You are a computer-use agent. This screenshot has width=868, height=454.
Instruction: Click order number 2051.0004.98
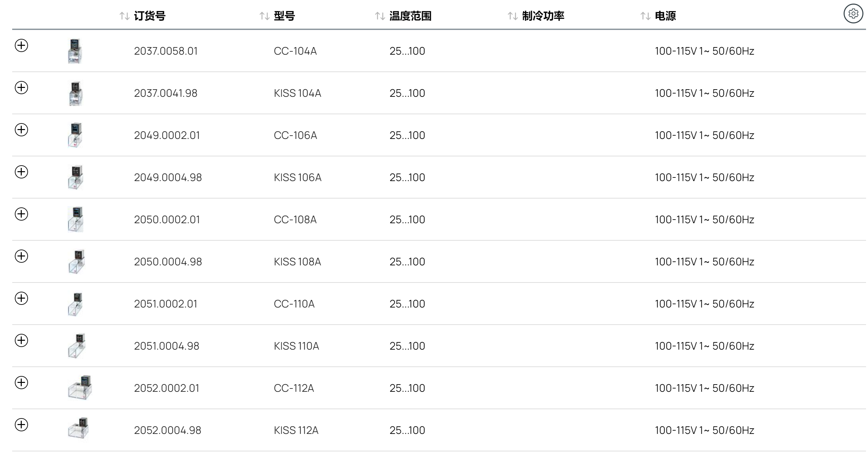coord(166,346)
